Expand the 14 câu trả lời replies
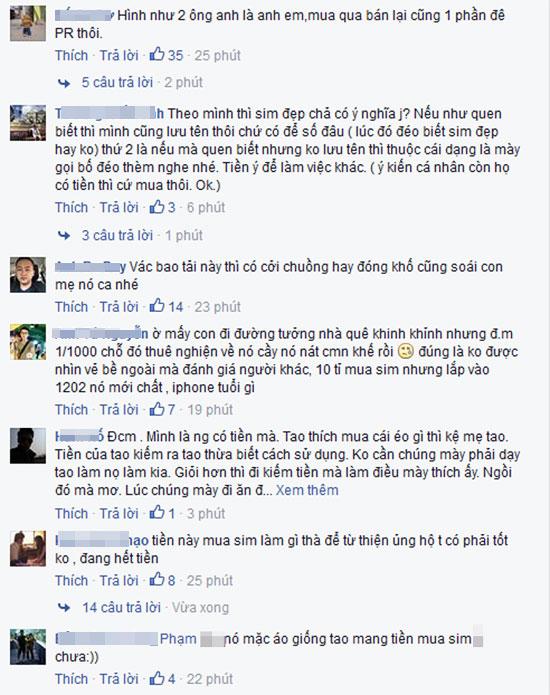 click(121, 607)
